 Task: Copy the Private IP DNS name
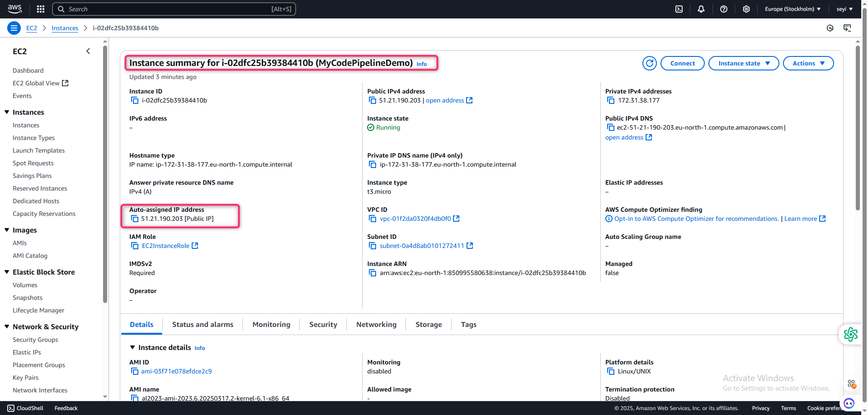(x=373, y=164)
